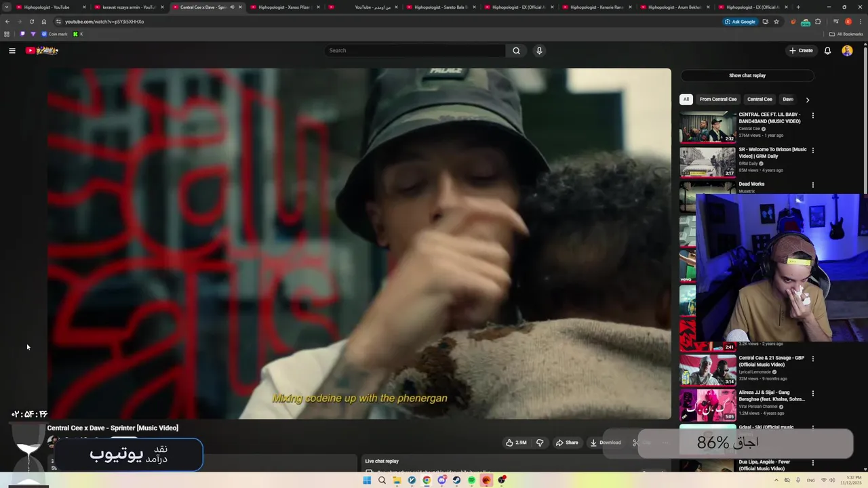This screenshot has width=868, height=488.
Task: Go to YouTube home via logo
Action: point(42,50)
